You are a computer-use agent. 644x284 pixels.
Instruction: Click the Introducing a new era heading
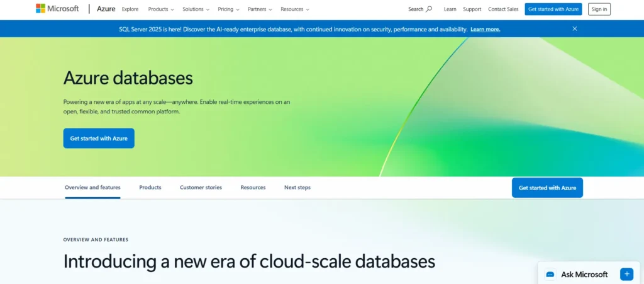(249, 261)
